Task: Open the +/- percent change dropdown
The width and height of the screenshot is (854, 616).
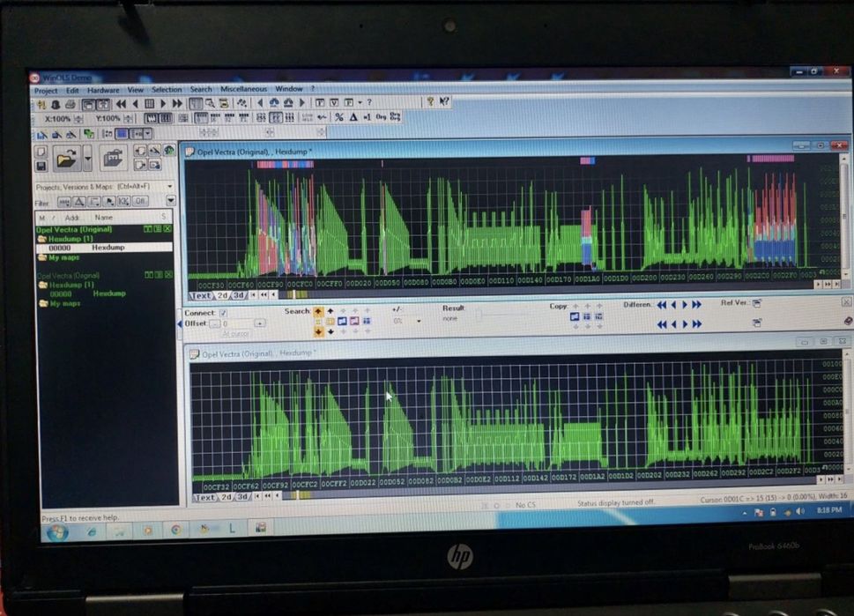Action: click(419, 322)
